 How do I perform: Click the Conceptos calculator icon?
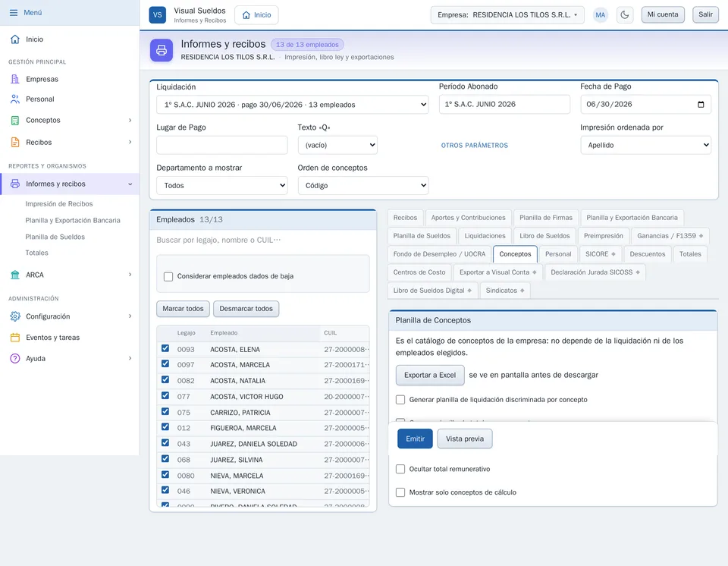click(15, 121)
